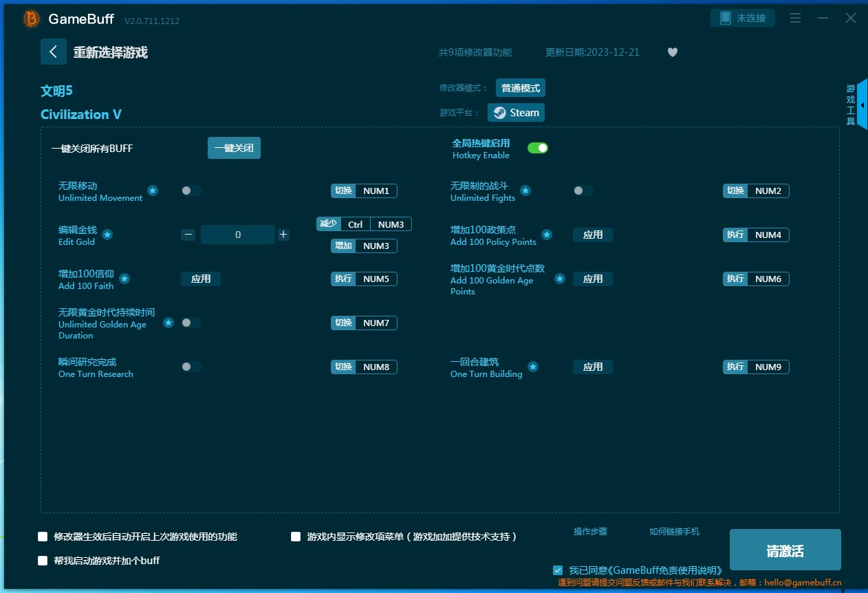Click the star icon next to Edit Gold
Image resolution: width=868 pixels, height=593 pixels.
pos(107,235)
